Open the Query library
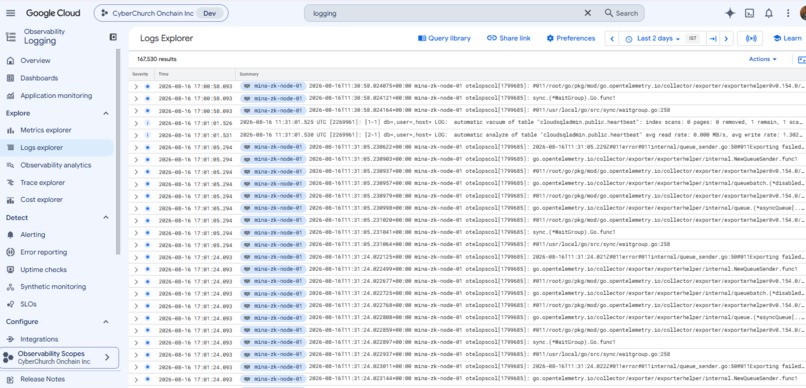 click(x=444, y=39)
